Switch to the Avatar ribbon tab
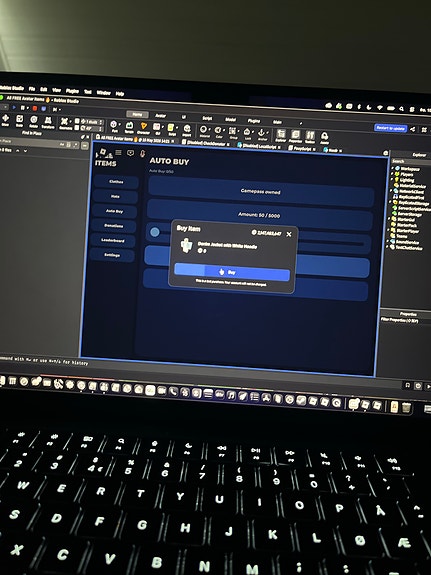This screenshot has width=431, height=575. pyautogui.click(x=160, y=116)
